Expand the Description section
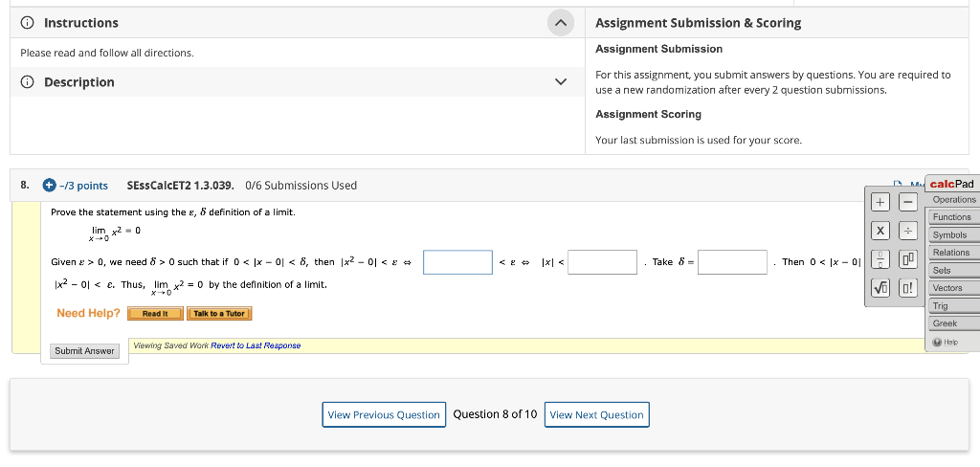This screenshot has height=467, width=980. pyautogui.click(x=561, y=82)
